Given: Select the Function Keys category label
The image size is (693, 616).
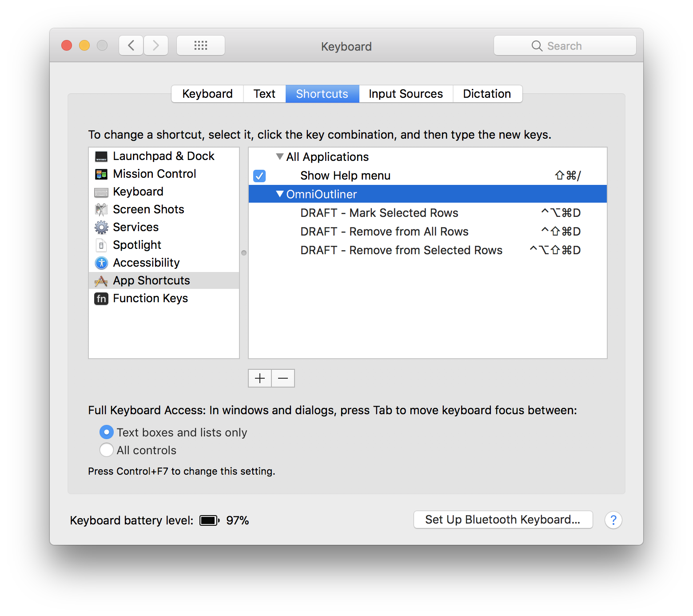Looking at the screenshot, I should point(150,298).
